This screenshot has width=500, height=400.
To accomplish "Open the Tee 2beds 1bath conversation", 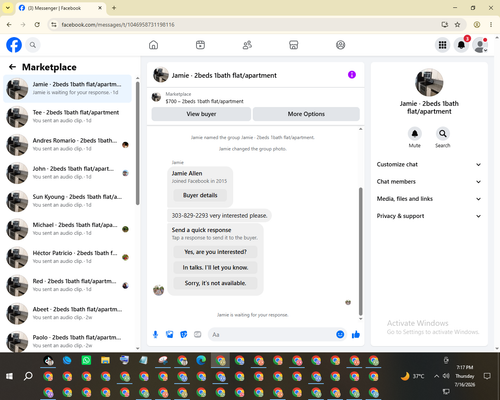I will [x=68, y=117].
